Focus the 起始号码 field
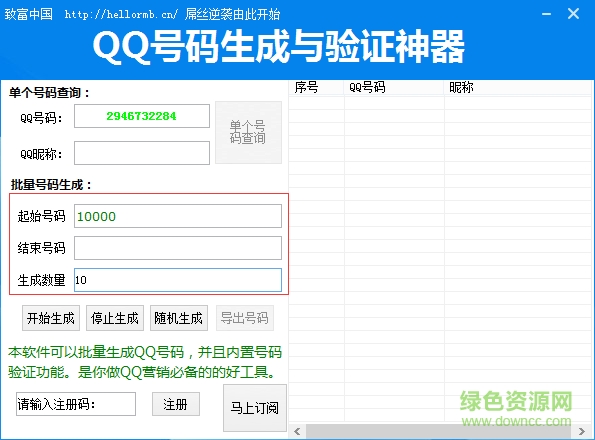Viewport: 595px width, 440px height. pos(178,216)
